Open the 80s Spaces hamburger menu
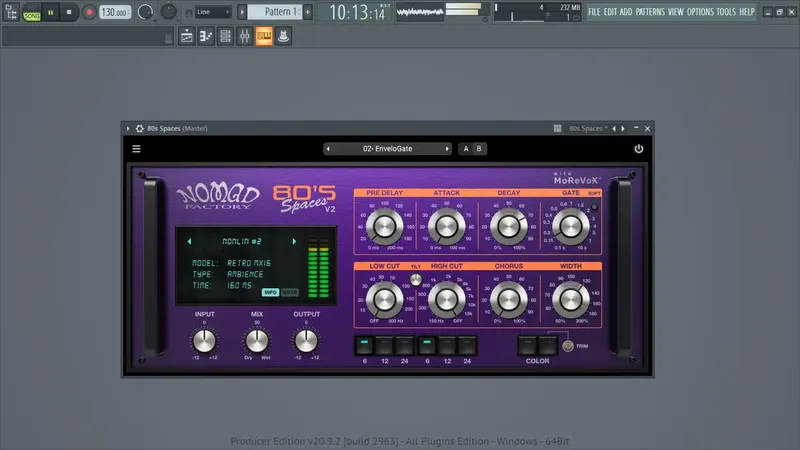Screen dimensions: 800x450 click(136, 149)
